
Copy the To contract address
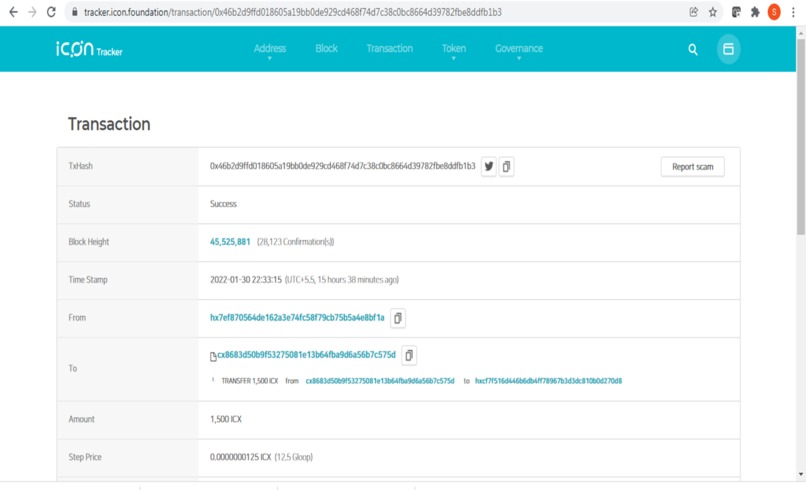[x=409, y=355]
